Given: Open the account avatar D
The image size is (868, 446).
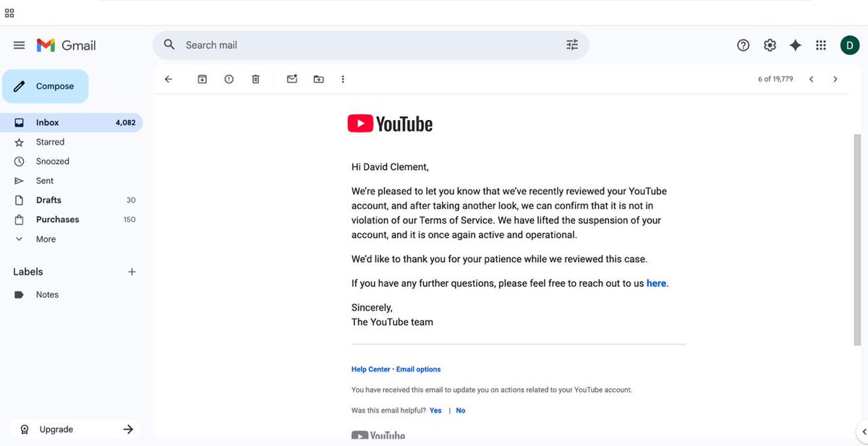Looking at the screenshot, I should point(849,45).
